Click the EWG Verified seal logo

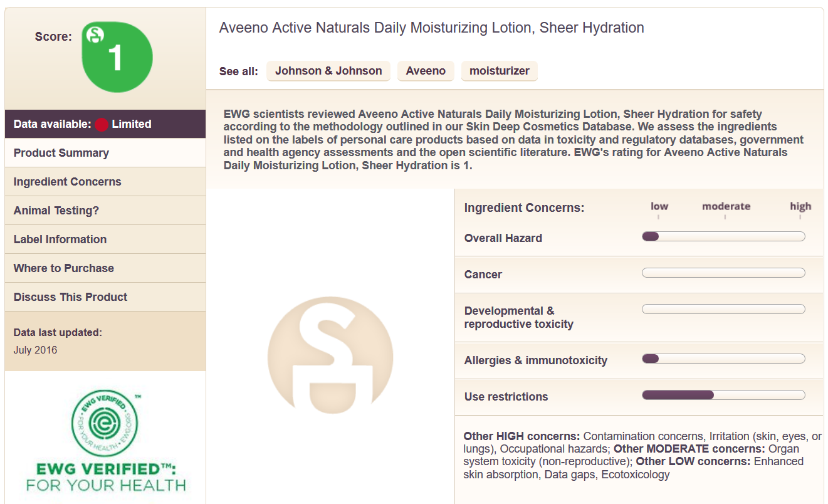coord(105,424)
